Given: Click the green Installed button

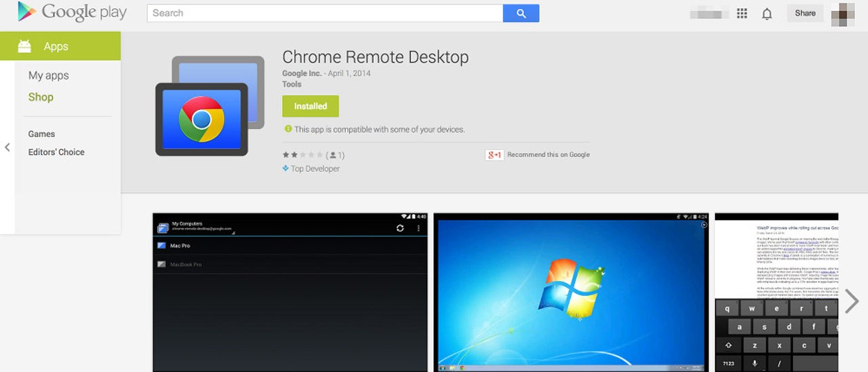Looking at the screenshot, I should tap(311, 106).
